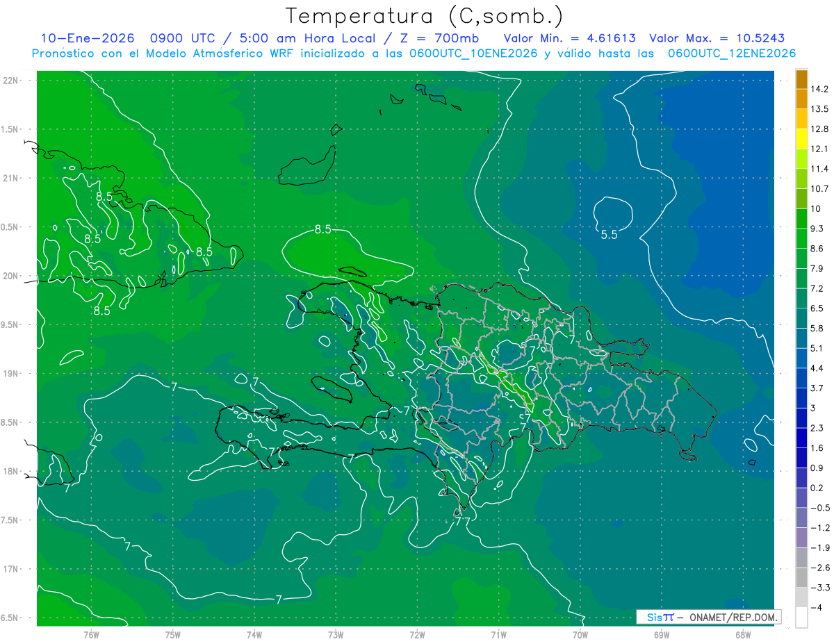The width and height of the screenshot is (834, 644).
Task: Click the '20N' latitude label
Action: click(11, 276)
